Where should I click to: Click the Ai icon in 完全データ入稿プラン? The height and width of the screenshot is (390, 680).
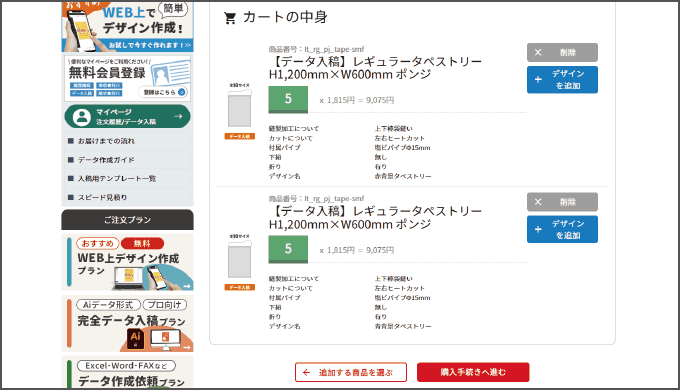[135, 338]
